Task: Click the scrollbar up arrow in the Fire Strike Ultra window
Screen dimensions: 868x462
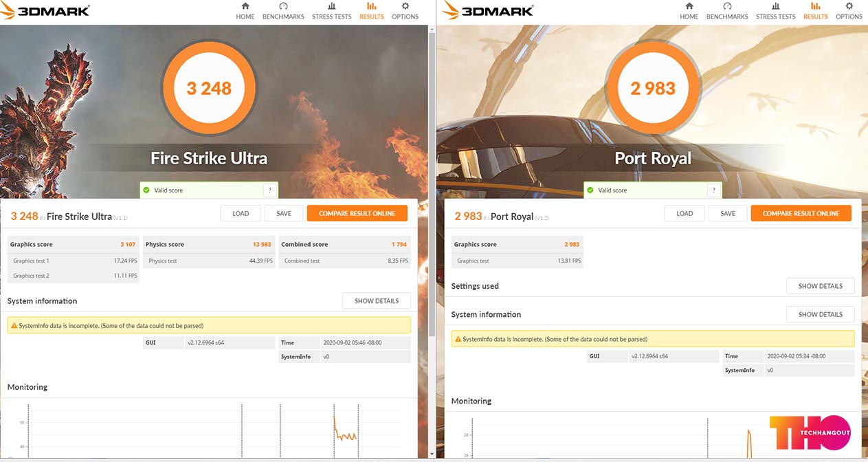Action: (x=432, y=30)
